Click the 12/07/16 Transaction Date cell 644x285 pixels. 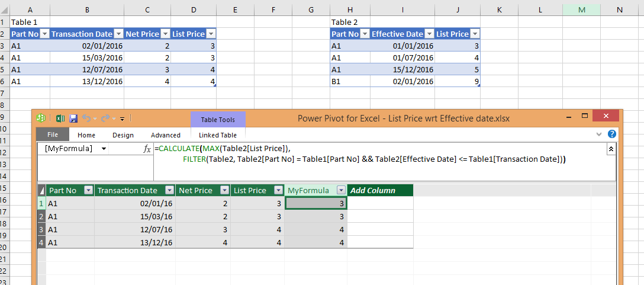pos(135,229)
